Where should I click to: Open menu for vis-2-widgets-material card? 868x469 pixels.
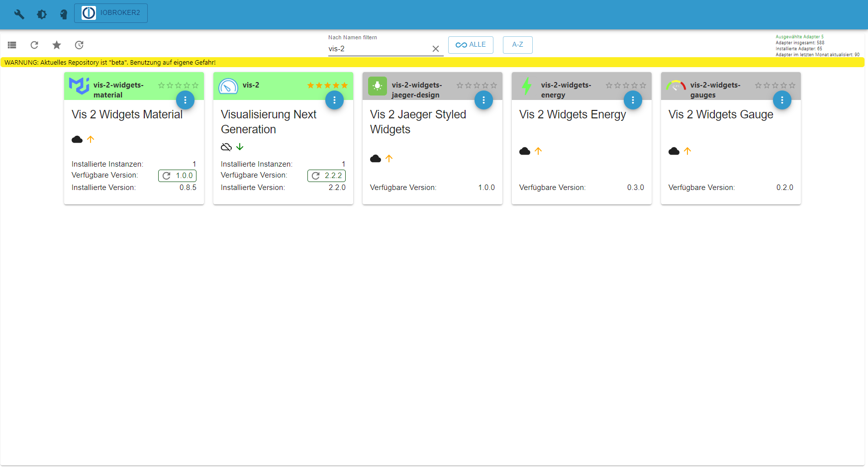[185, 100]
